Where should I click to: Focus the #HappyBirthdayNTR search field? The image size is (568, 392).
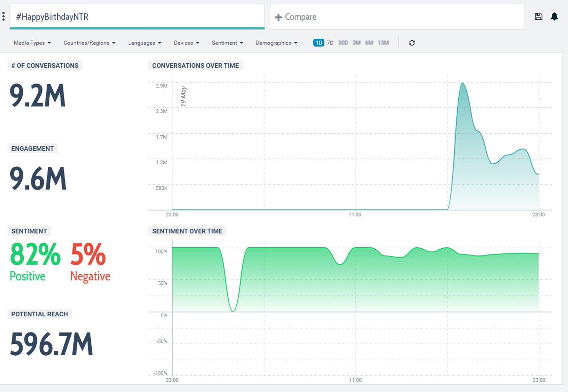tap(137, 17)
